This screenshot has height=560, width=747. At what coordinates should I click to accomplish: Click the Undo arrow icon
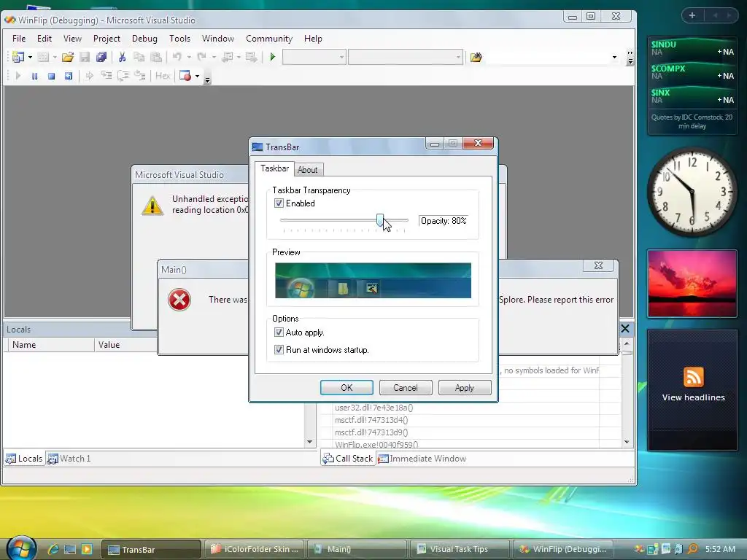177,57
